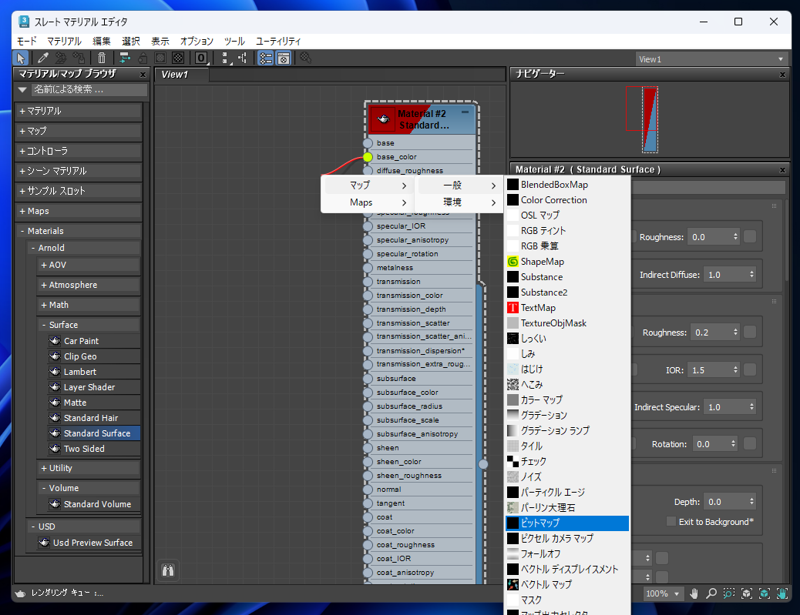Select the magnifier zoom tool
Viewport: 800px width, 615px height.
712,592
